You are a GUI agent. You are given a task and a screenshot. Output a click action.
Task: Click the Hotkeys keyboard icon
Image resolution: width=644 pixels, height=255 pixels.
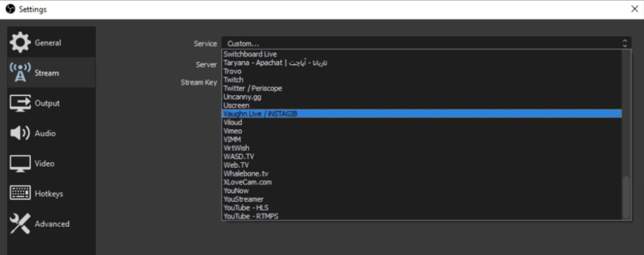pyautogui.click(x=20, y=193)
